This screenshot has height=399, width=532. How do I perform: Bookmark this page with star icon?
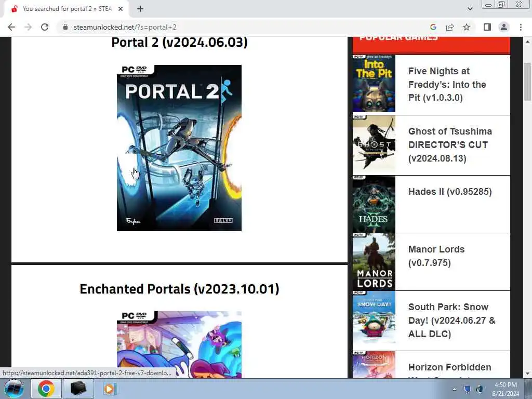467,27
